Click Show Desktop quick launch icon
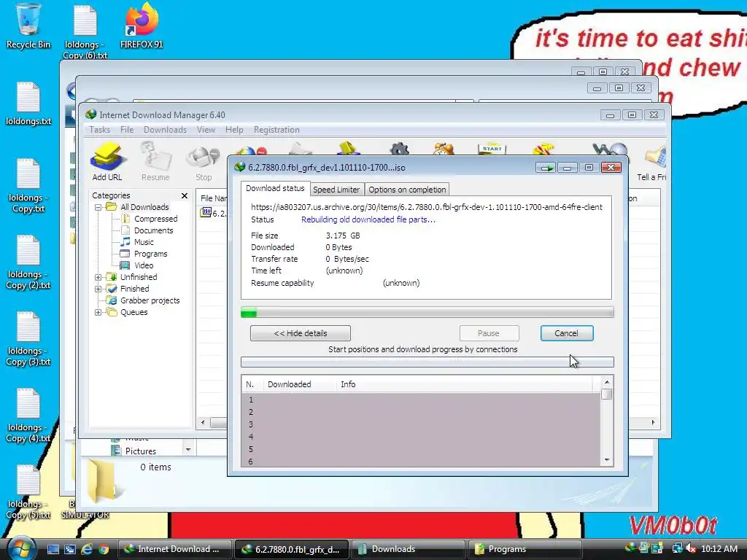Image resolution: width=747 pixels, height=560 pixels. (x=53, y=549)
